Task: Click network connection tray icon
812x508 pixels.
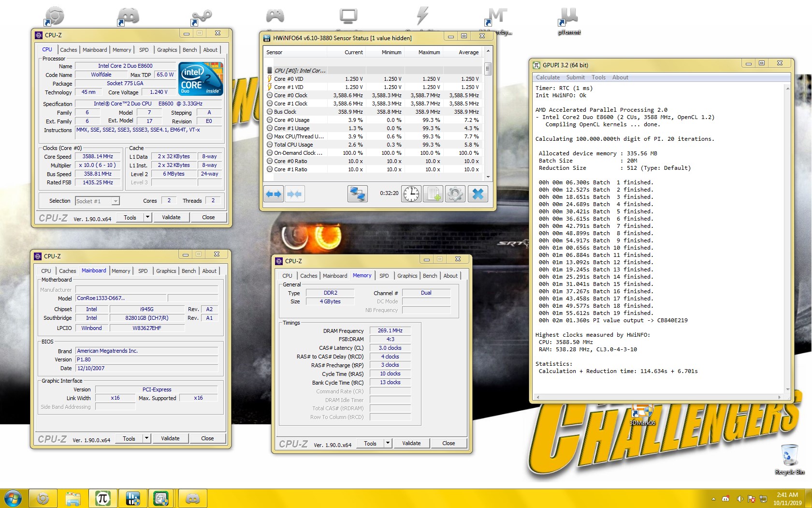Action: [763, 499]
